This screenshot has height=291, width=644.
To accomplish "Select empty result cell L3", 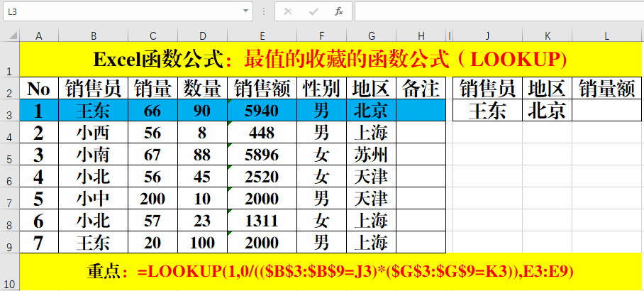I will tap(607, 110).
